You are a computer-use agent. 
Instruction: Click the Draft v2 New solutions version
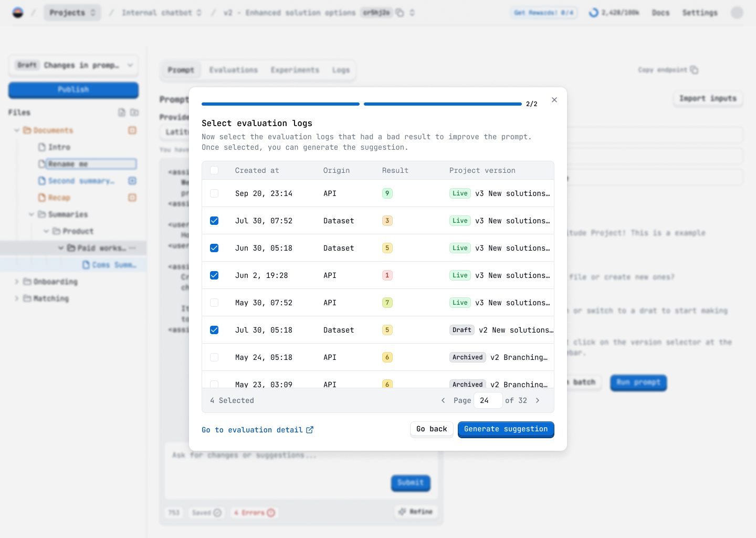click(501, 330)
